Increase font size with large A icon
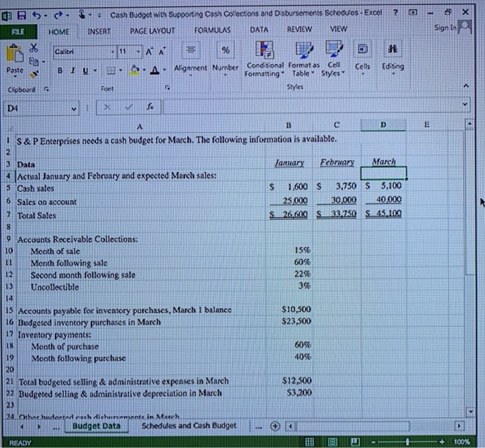Image resolution: width=485 pixels, height=448 pixels. click(x=149, y=52)
